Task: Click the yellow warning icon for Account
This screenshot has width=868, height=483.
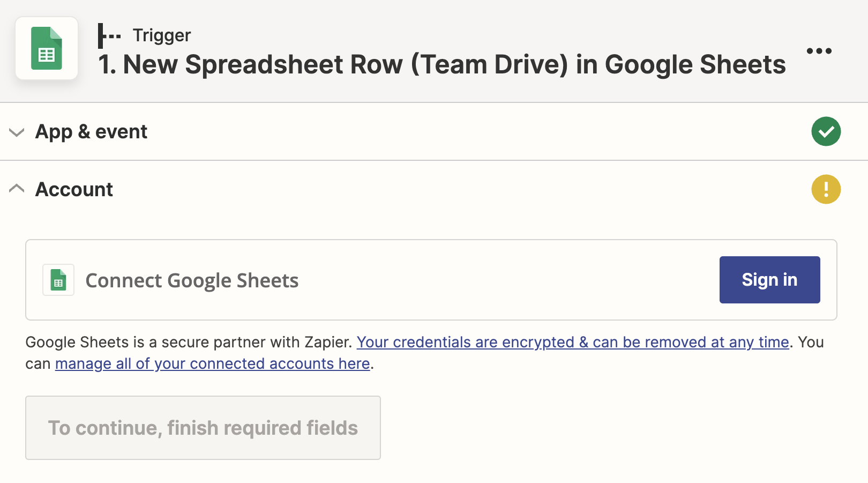Action: [826, 189]
